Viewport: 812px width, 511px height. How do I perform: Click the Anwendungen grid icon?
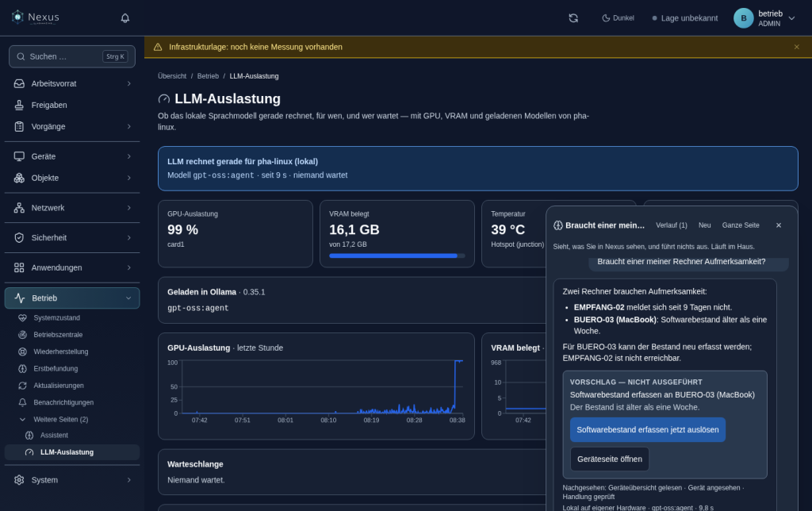(19, 268)
